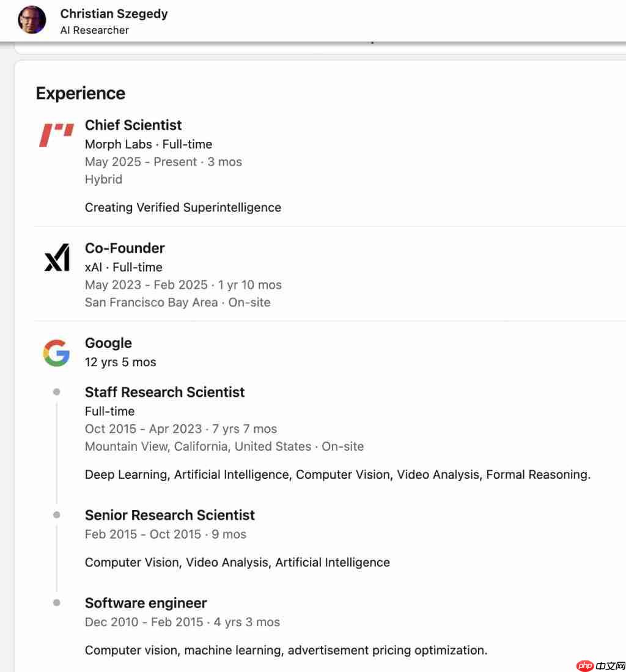Screen dimensions: 626x672
Task: Click the Google company logo
Action: coord(56,353)
